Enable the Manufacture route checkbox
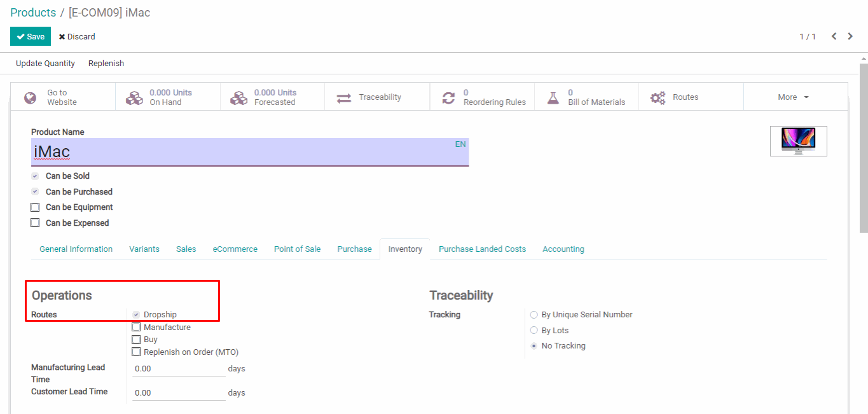The image size is (868, 414). pos(136,327)
